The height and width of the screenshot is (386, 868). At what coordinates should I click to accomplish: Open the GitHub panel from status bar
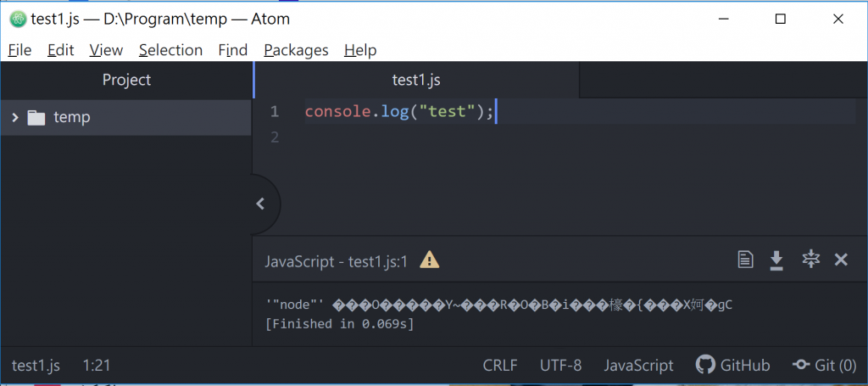tap(733, 366)
